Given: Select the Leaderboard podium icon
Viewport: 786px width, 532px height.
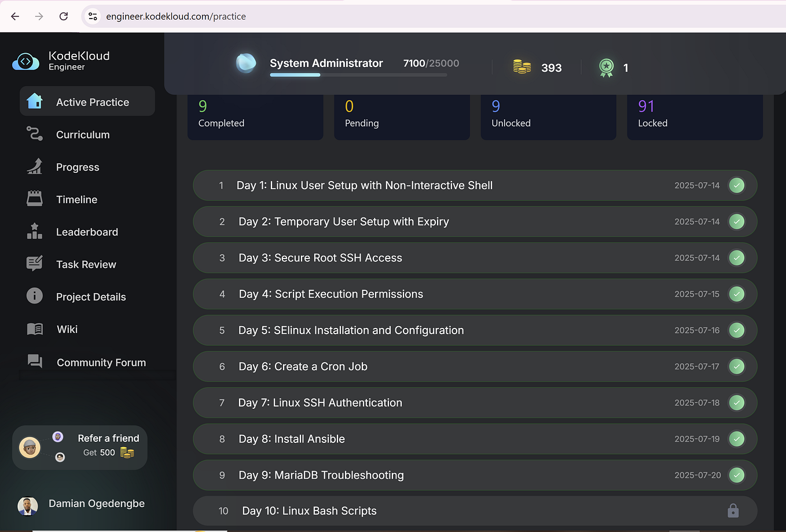Looking at the screenshot, I should [35, 231].
